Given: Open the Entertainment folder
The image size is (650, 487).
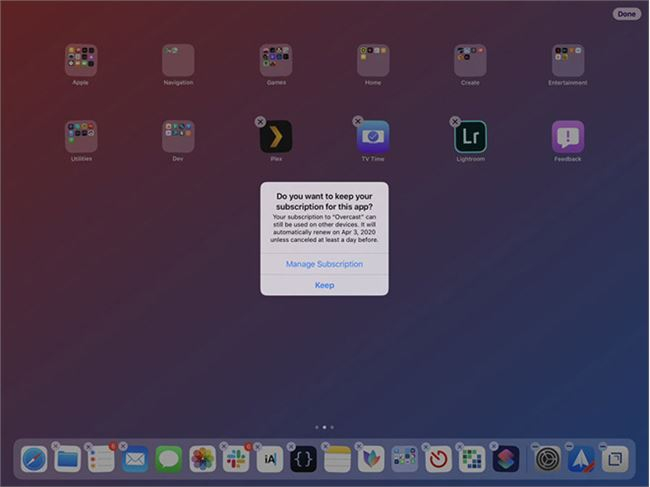Looking at the screenshot, I should coord(568,60).
